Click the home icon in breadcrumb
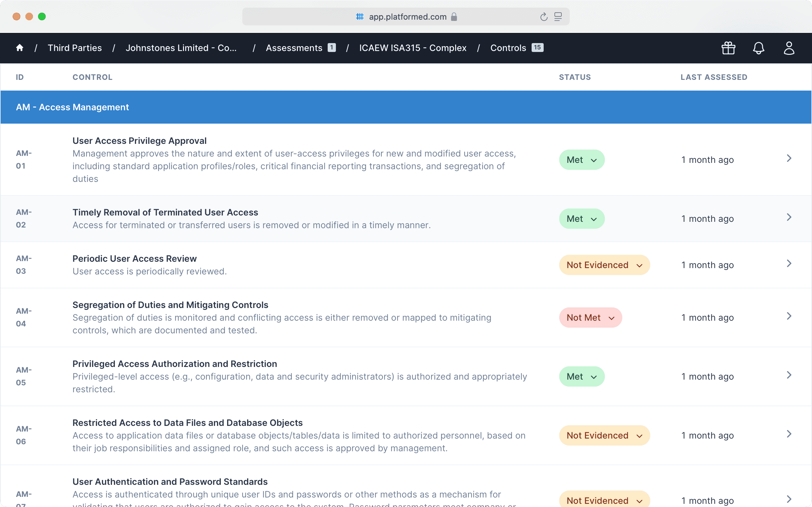 tap(19, 48)
